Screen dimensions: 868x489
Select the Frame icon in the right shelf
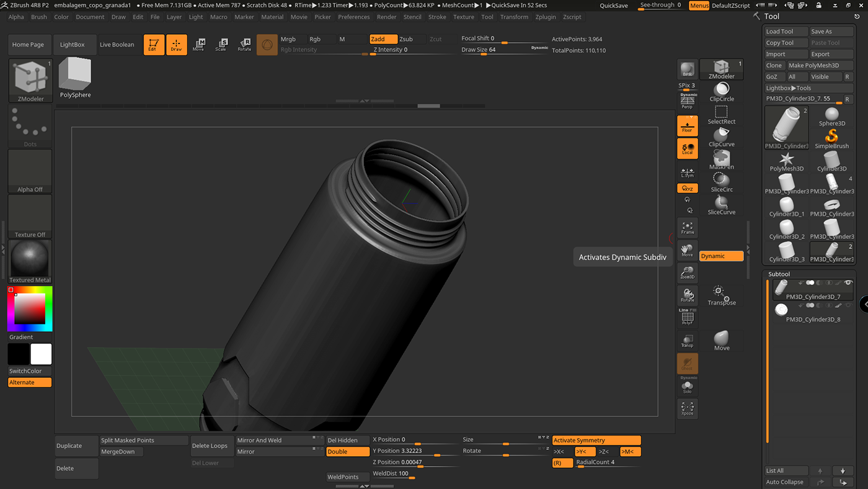687,228
